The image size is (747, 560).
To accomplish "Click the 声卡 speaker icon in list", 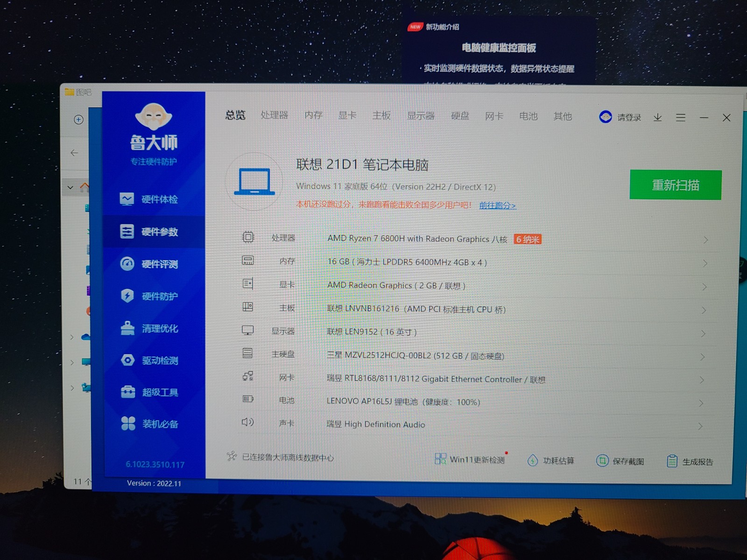I will click(247, 422).
